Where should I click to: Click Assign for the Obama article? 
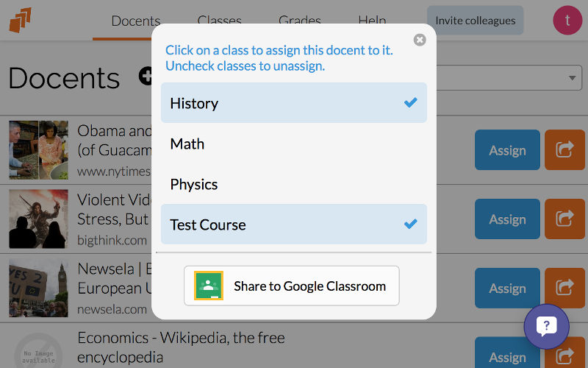(507, 150)
